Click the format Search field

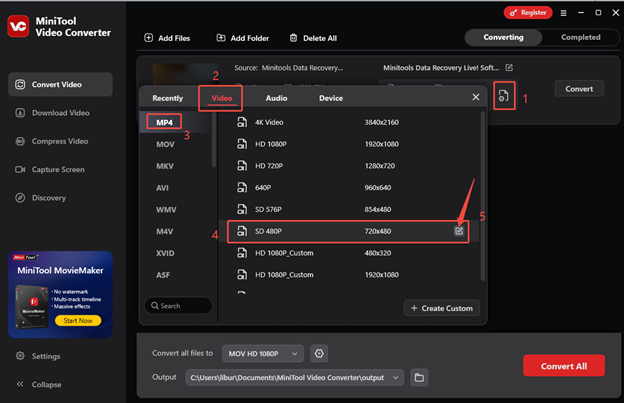(178, 306)
